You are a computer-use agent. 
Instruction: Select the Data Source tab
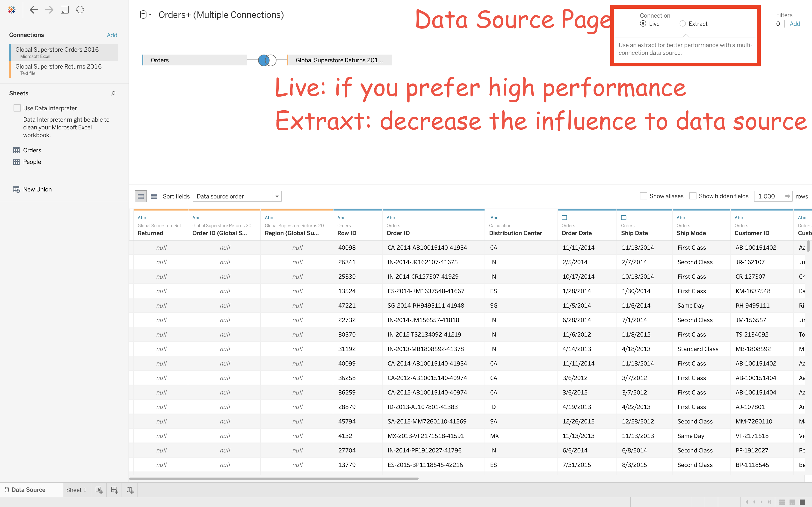click(25, 490)
